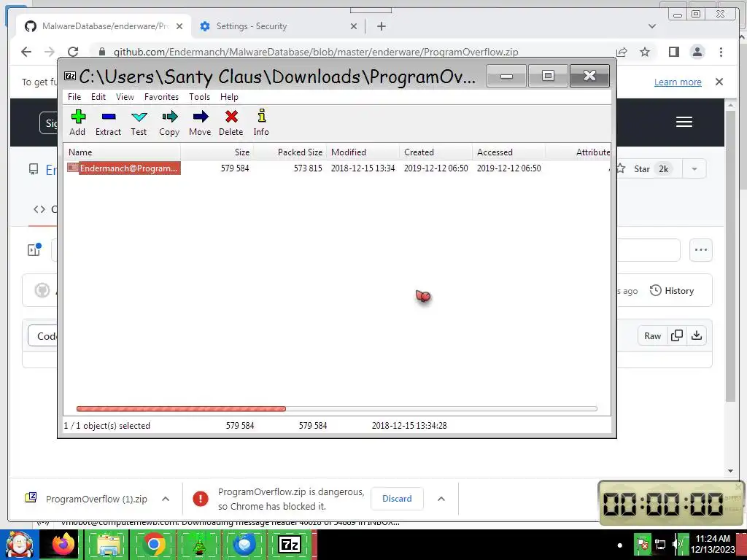Reload the GitHub page
The image size is (747, 560).
click(73, 52)
